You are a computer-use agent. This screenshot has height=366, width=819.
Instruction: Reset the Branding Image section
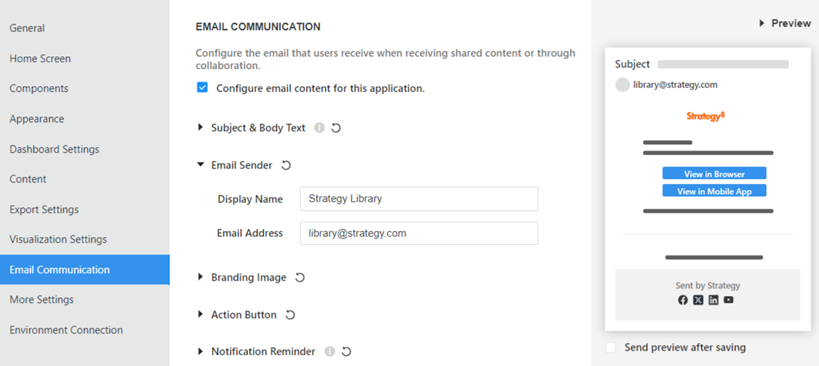300,278
